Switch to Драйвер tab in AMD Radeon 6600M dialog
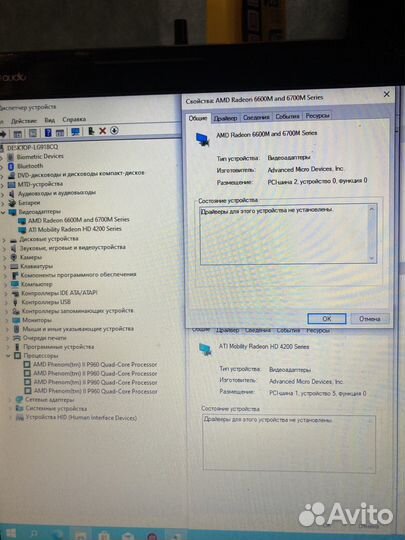The width and height of the screenshot is (405, 540). coord(226,118)
